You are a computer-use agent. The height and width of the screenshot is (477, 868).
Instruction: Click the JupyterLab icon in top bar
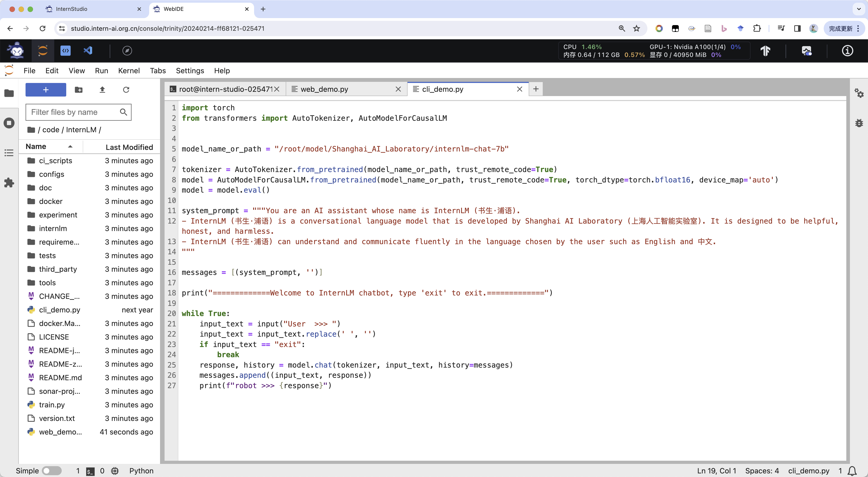[x=43, y=51]
